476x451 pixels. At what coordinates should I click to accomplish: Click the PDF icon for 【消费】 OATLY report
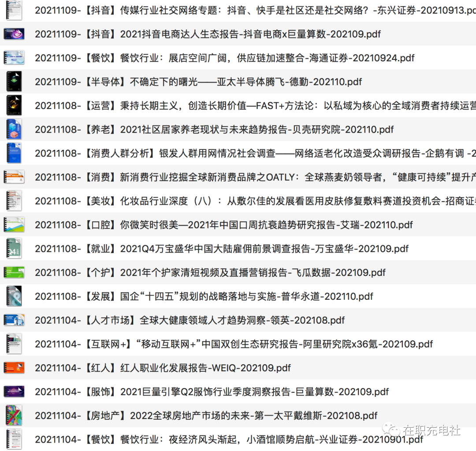(14, 177)
